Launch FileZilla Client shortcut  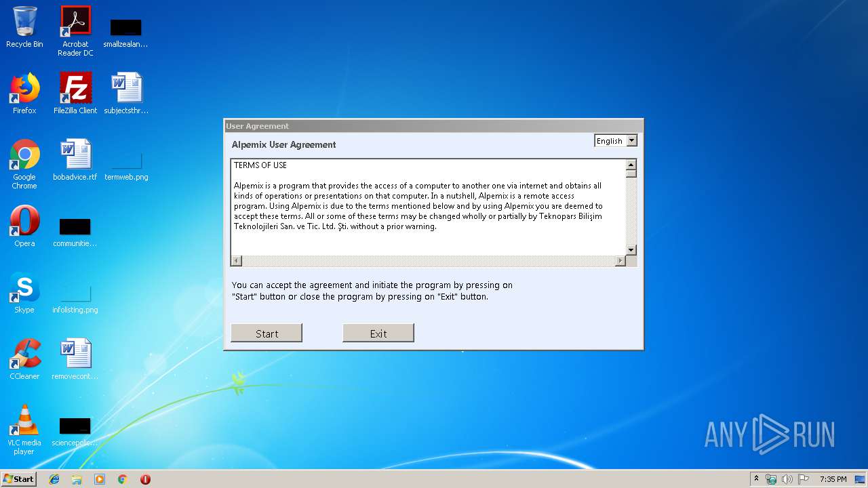pos(75,94)
